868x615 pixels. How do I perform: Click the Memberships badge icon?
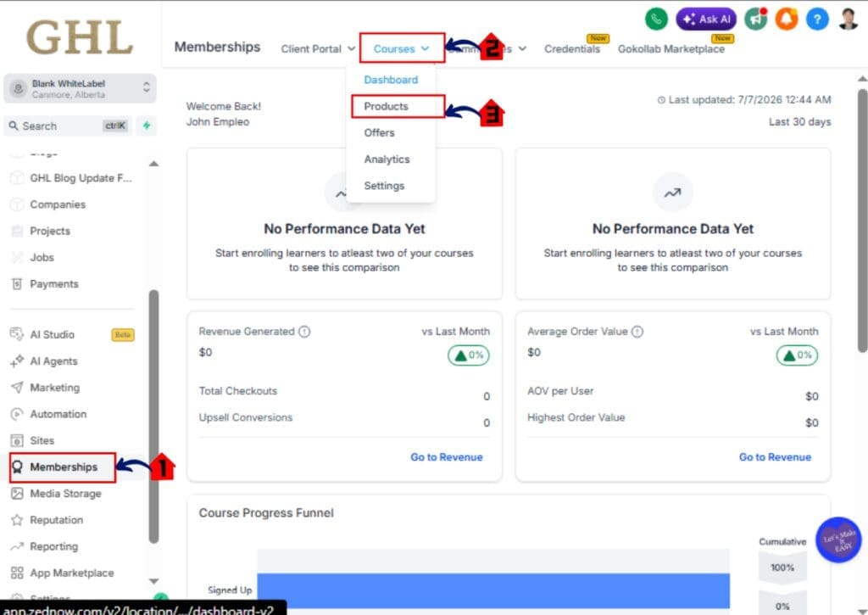pos(17,467)
